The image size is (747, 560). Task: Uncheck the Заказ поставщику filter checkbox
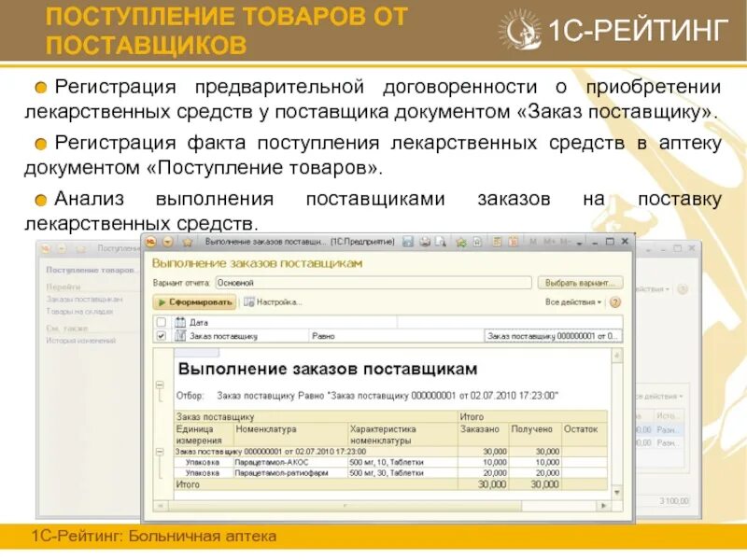(161, 336)
